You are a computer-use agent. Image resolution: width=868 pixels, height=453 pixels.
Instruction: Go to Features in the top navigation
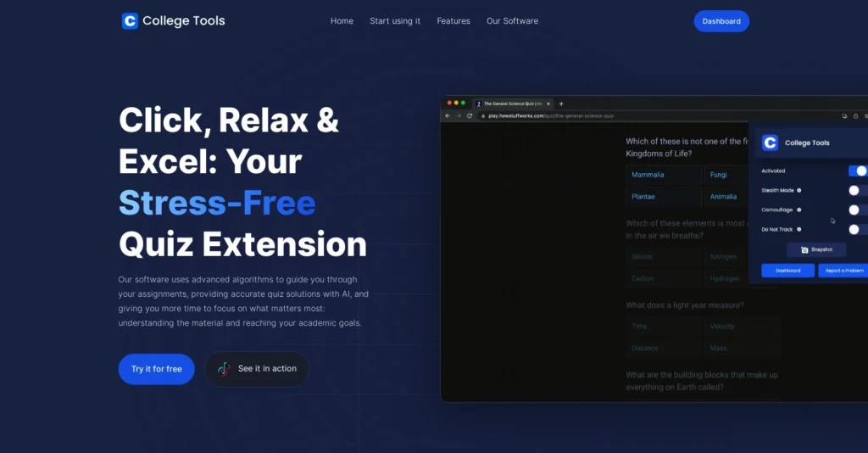[x=453, y=21]
